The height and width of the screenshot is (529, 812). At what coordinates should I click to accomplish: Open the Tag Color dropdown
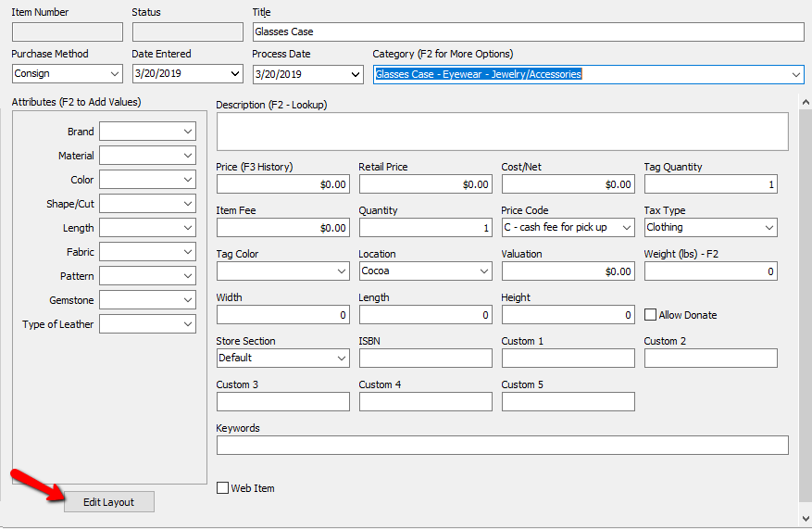click(x=282, y=271)
